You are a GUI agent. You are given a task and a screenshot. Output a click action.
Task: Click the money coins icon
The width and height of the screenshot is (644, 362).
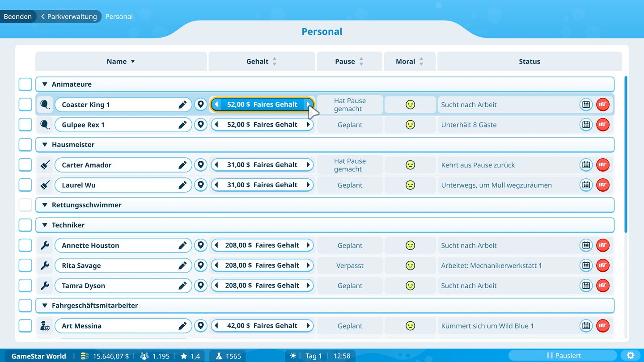point(85,356)
